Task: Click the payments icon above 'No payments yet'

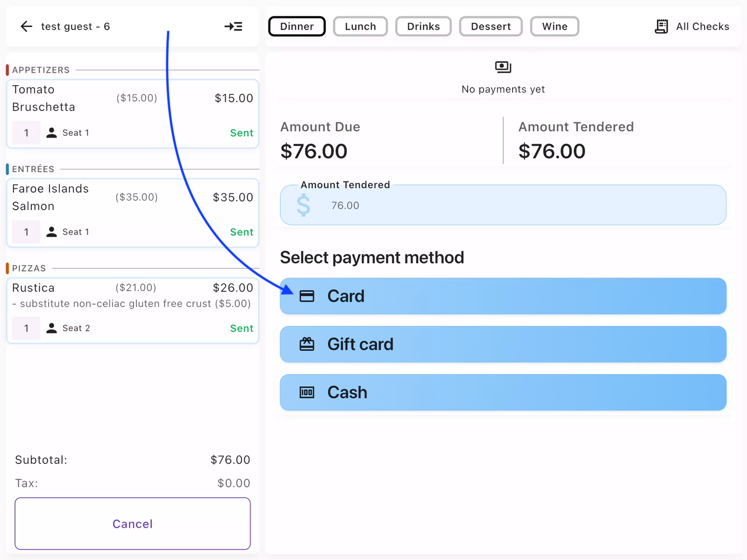Action: click(502, 67)
